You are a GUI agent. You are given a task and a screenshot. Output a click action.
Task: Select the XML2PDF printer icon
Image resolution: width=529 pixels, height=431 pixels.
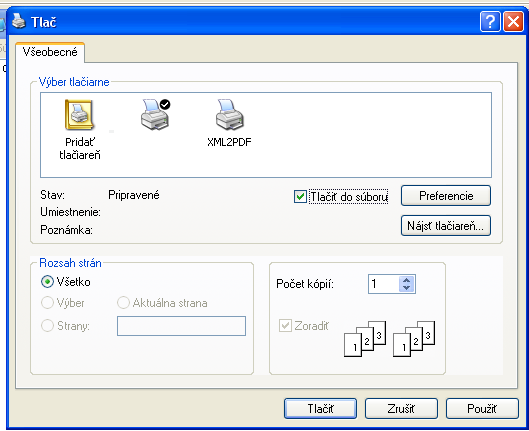point(229,114)
